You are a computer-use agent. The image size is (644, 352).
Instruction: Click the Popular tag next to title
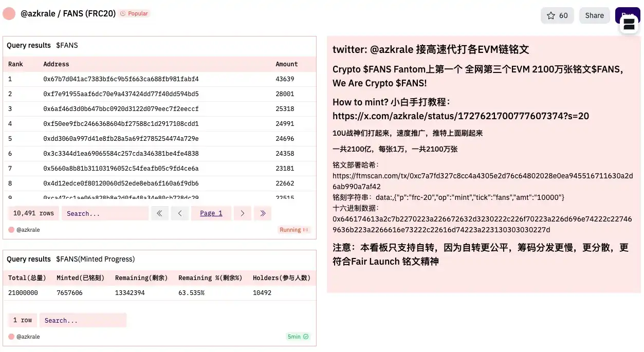pyautogui.click(x=134, y=14)
